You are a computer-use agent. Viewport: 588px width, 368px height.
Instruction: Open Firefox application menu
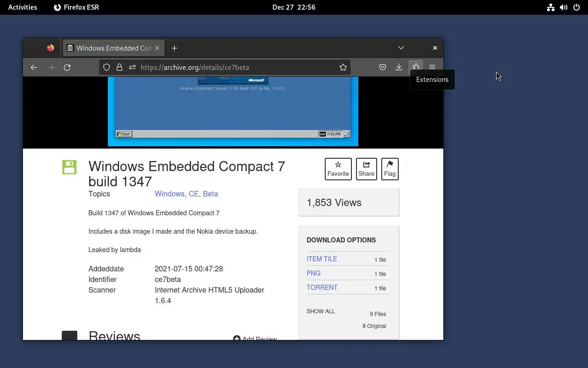[432, 67]
